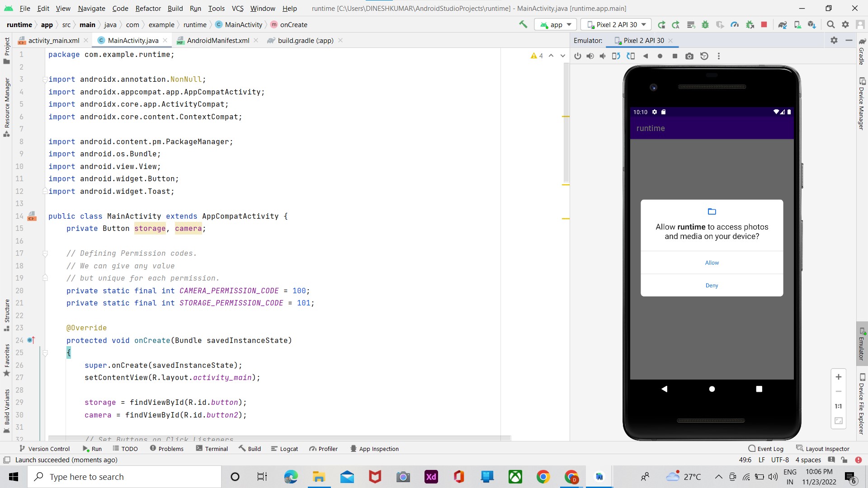Tap Deny in the emulator permission dialog
This screenshot has width=868, height=488.
tap(712, 285)
